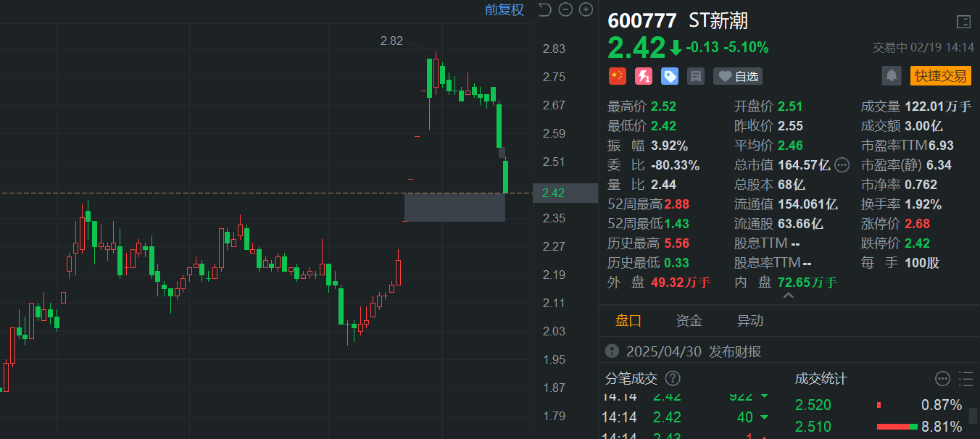
Task: Click the stock code 600777
Action: 642,21
